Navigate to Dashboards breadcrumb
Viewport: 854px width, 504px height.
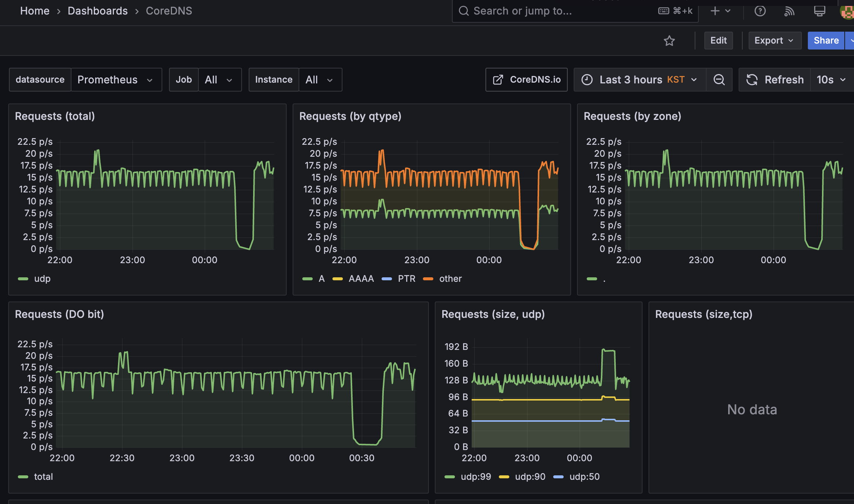(x=98, y=11)
